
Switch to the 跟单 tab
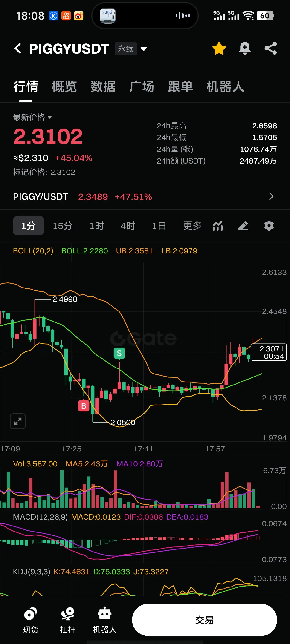point(180,87)
